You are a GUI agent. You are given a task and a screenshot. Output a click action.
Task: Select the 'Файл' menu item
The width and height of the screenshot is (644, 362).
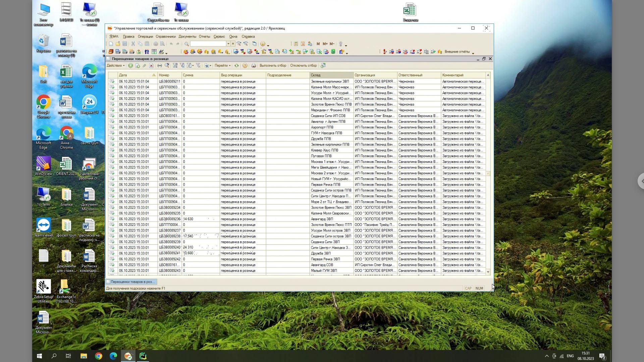pos(115,36)
